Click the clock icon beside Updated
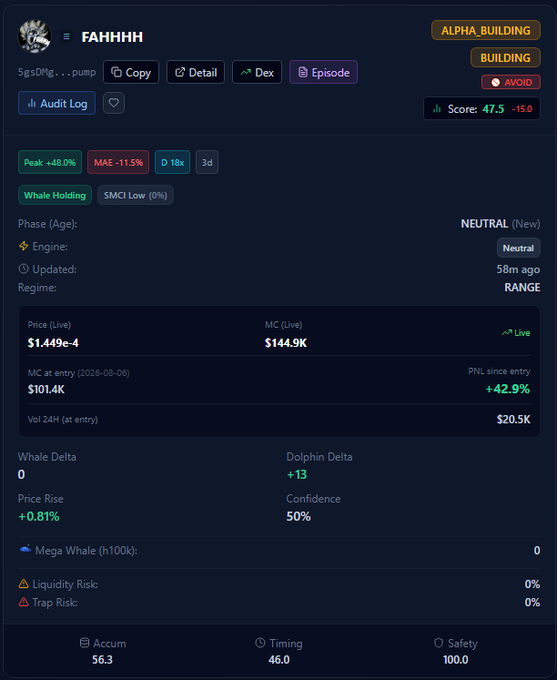 23,269
